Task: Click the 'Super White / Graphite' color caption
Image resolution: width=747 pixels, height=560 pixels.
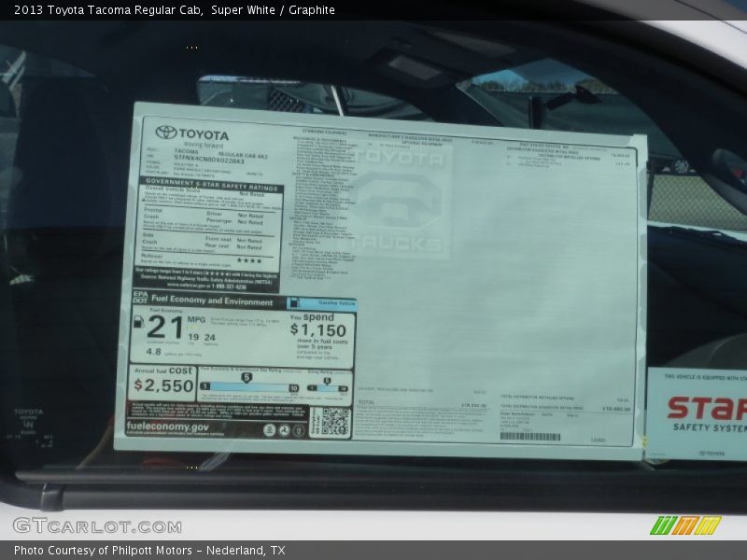Action: 273,10
